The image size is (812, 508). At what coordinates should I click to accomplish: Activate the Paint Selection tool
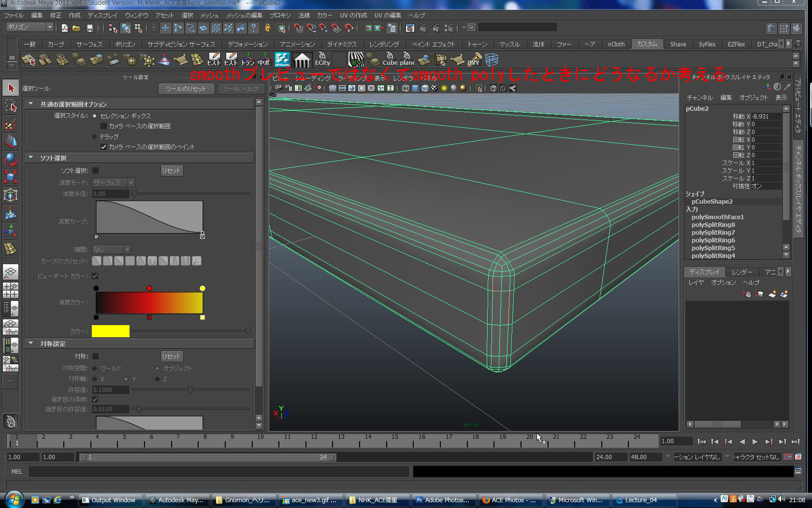11,124
